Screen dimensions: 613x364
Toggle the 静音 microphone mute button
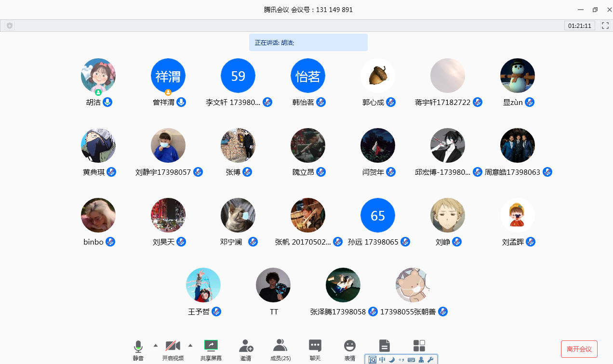point(138,349)
